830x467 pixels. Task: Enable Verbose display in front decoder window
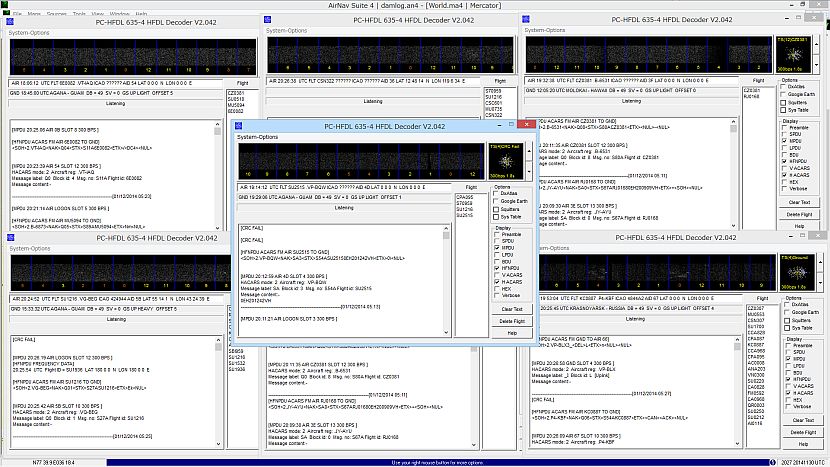click(x=497, y=295)
